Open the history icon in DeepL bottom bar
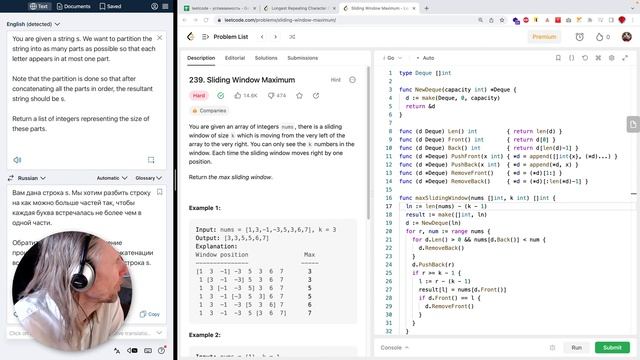The width and height of the screenshot is (640, 360). tap(162, 350)
